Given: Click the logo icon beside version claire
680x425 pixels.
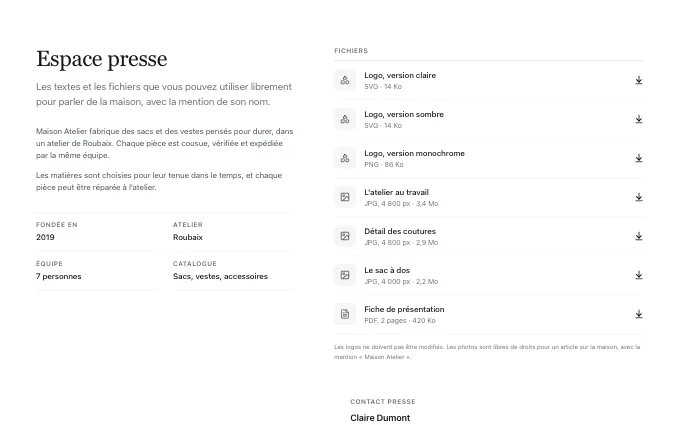Looking at the screenshot, I should pos(345,80).
